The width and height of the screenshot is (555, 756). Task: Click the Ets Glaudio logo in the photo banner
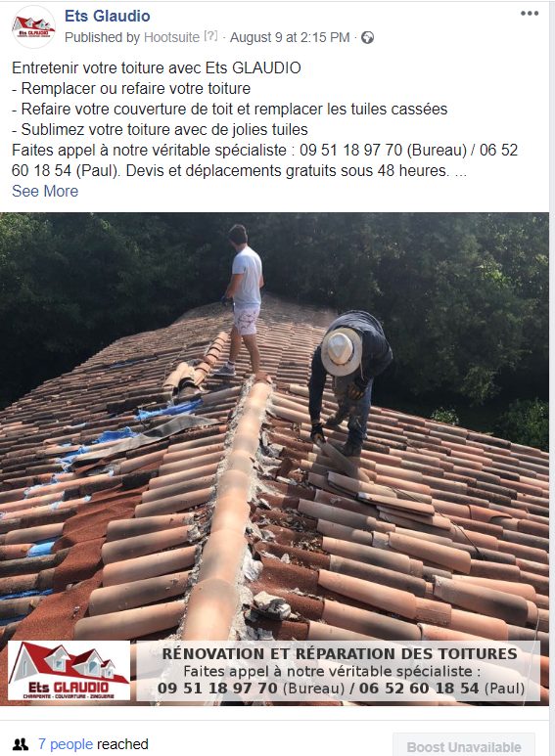pyautogui.click(x=69, y=671)
